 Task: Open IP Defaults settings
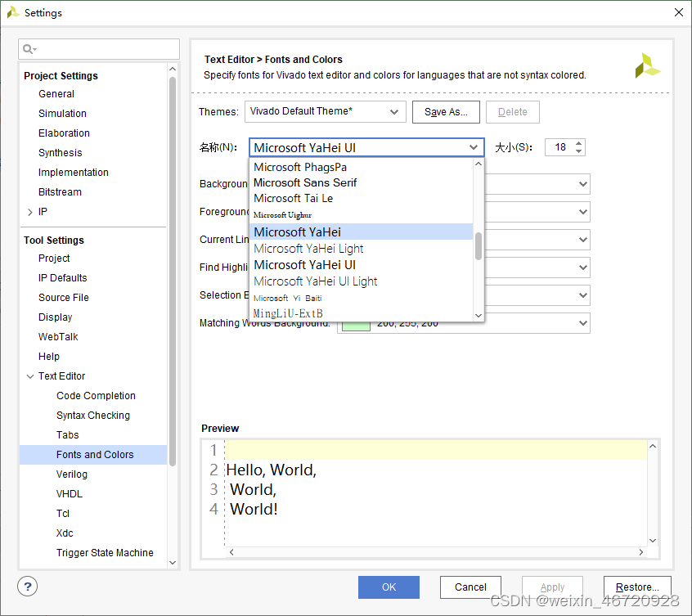point(62,278)
